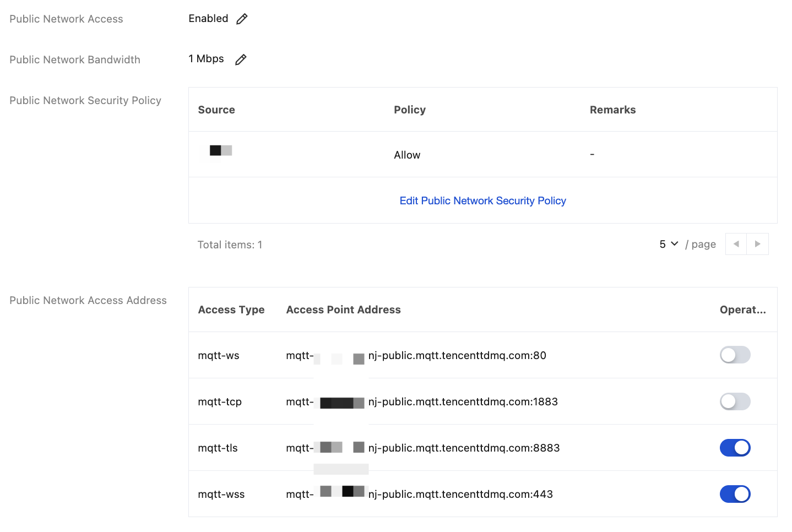The width and height of the screenshot is (792, 532).
Task: Click the Policy column header
Action: pyautogui.click(x=410, y=110)
